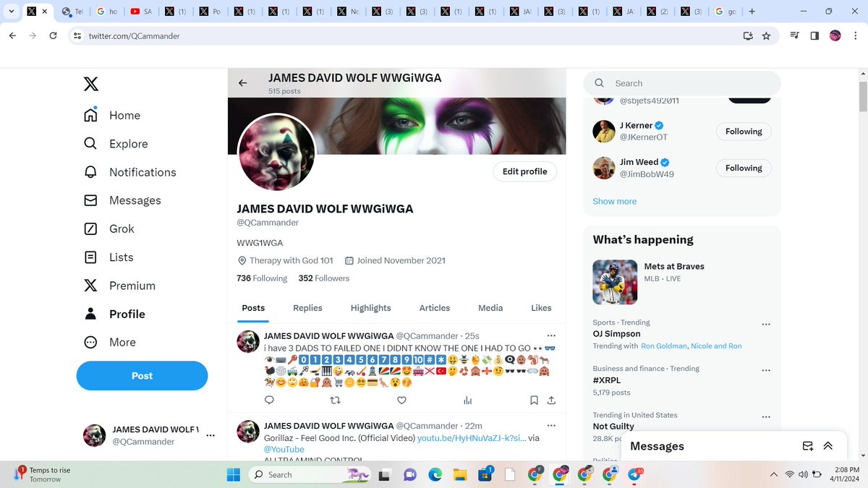Click the back arrow above the profile

[x=243, y=83]
